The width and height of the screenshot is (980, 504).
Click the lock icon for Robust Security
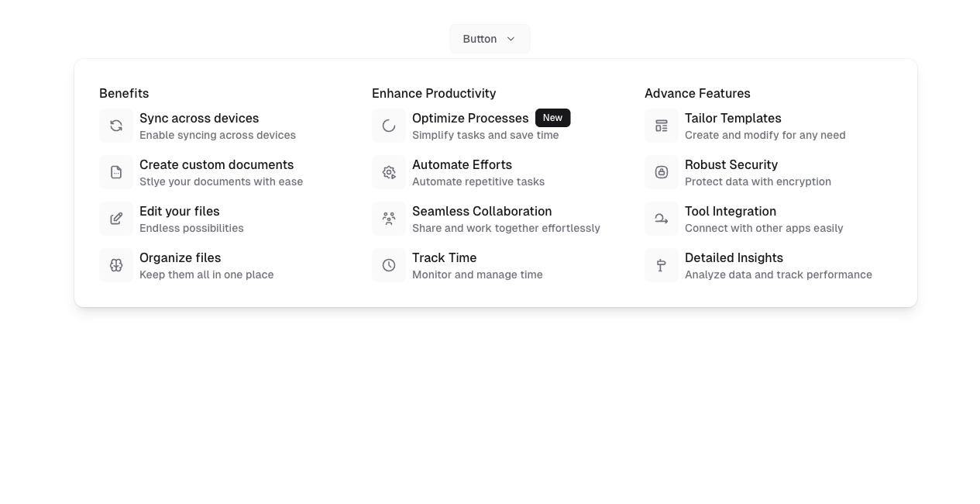point(662,172)
